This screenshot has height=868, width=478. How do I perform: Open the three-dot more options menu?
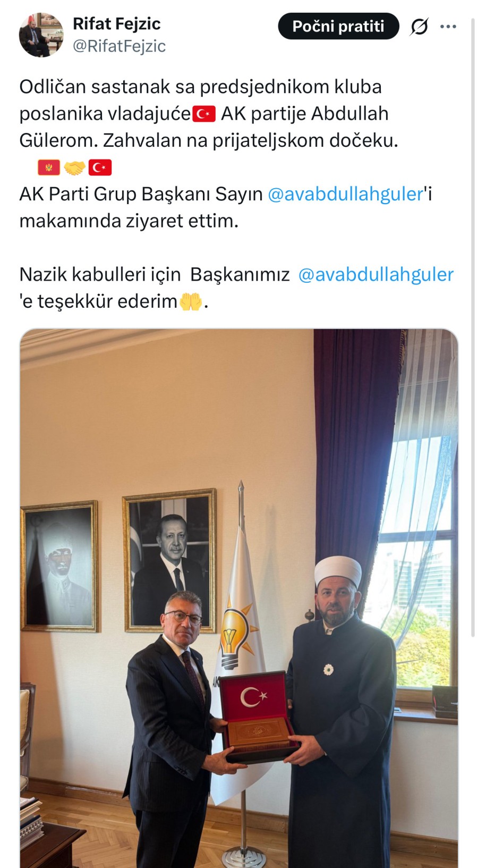click(448, 27)
